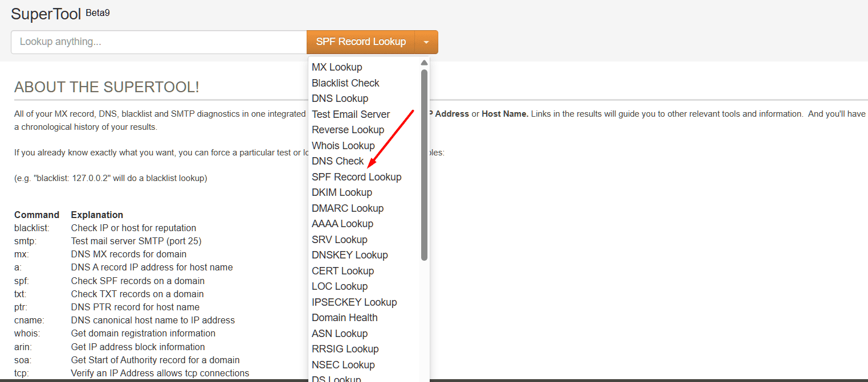Click the Command column header
Viewport: 868px width, 382px height.
pyautogui.click(x=36, y=215)
